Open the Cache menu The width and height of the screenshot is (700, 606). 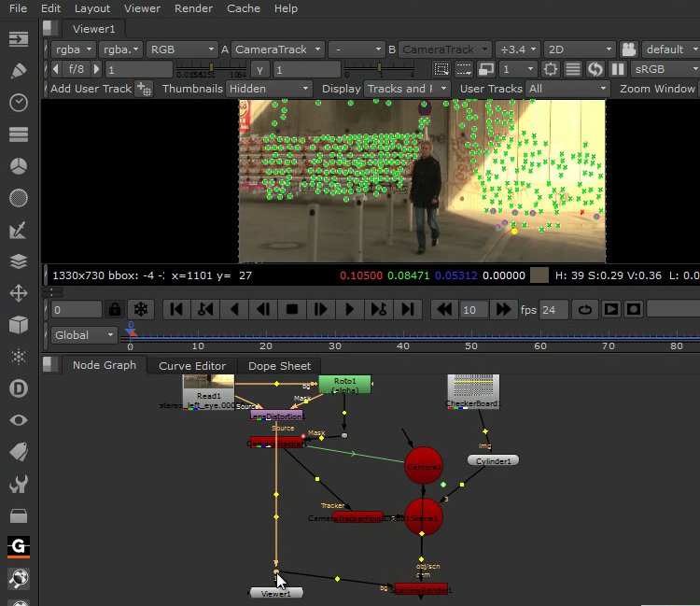pyautogui.click(x=244, y=8)
